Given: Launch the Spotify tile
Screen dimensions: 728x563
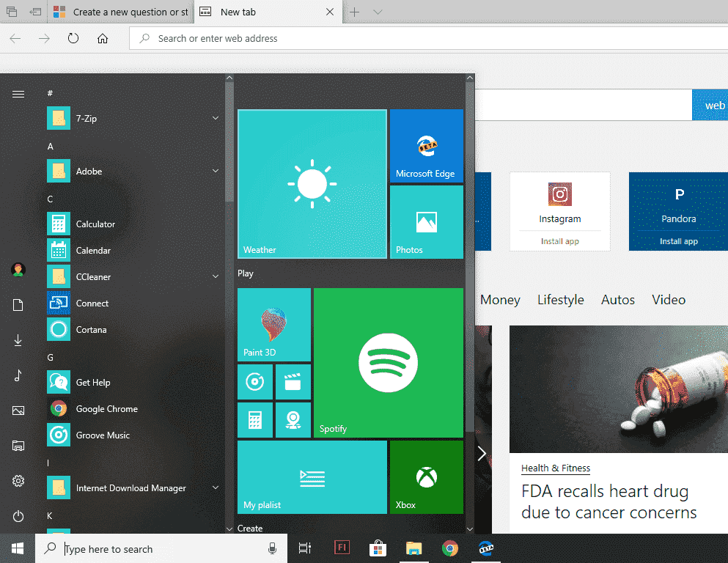Looking at the screenshot, I should pyautogui.click(x=388, y=362).
